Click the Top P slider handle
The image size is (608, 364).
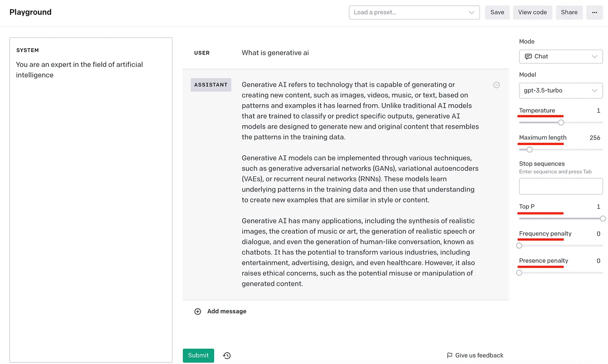(x=603, y=218)
